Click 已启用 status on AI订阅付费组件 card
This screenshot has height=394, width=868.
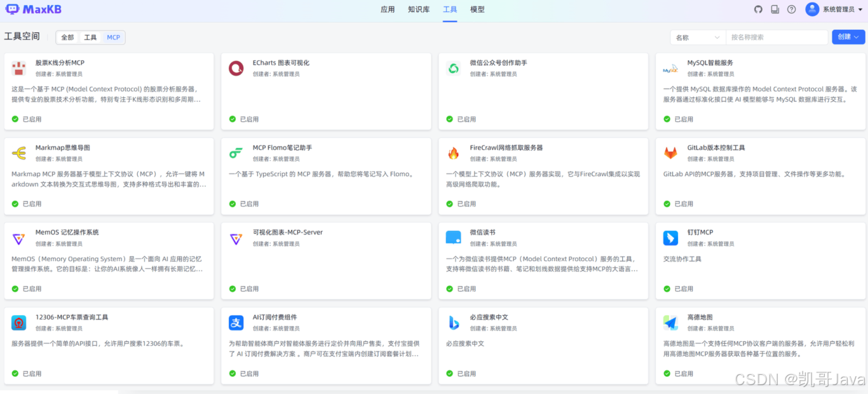pyautogui.click(x=249, y=374)
